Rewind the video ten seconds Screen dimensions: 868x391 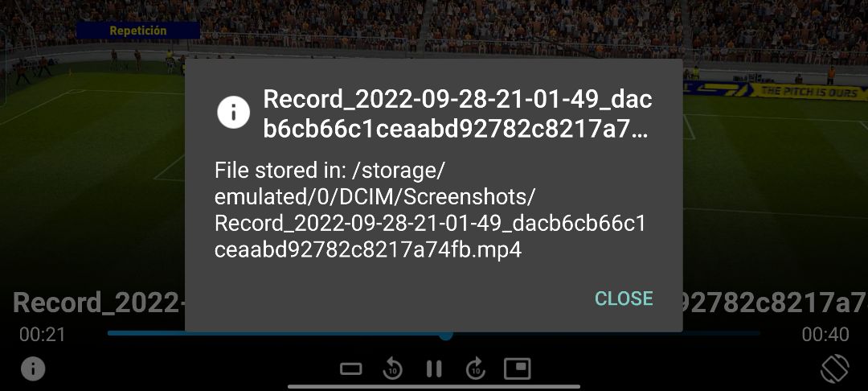392,368
